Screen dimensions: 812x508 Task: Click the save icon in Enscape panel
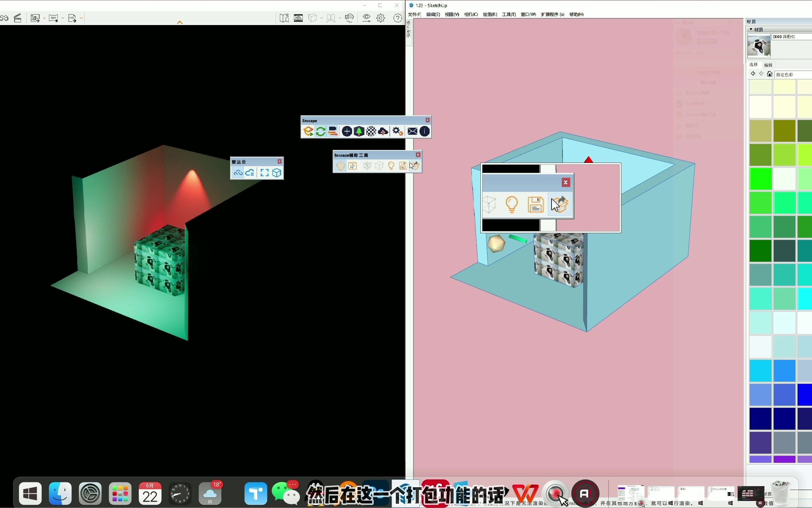point(535,204)
